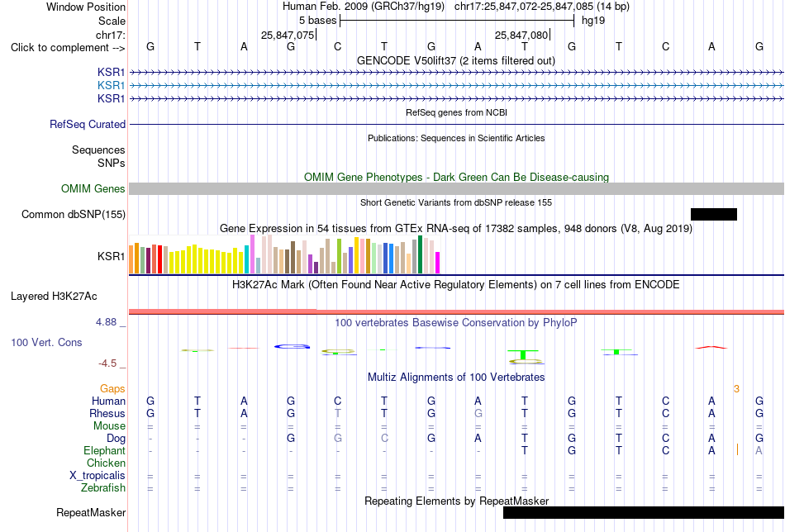The image size is (785, 532).
Task: Click the hg19 scale label
Action: (x=593, y=21)
